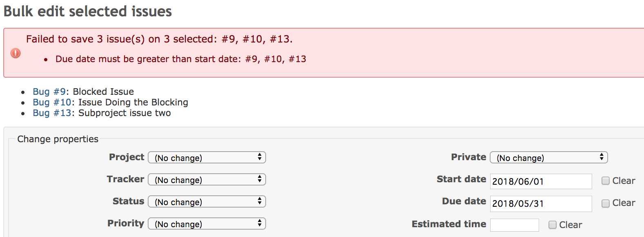Image resolution: width=644 pixels, height=237 pixels.
Task: Click the Change properties legend
Action: pos(58,139)
